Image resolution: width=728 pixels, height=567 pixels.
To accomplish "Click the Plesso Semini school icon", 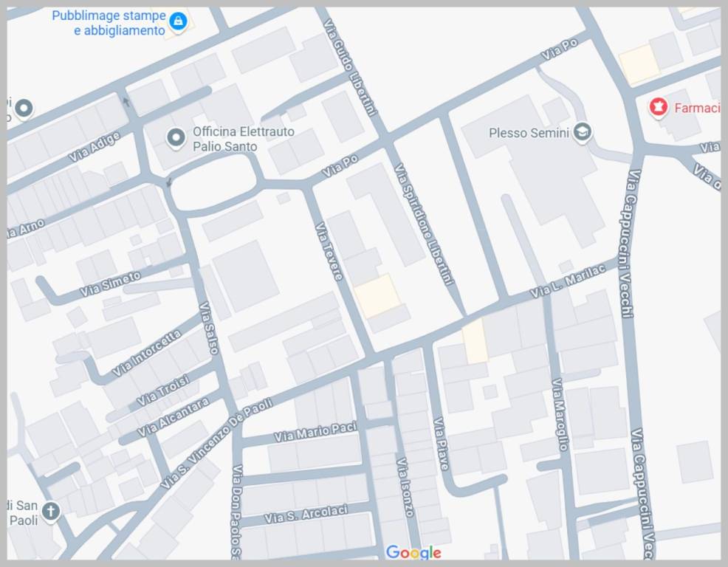I will pyautogui.click(x=583, y=133).
